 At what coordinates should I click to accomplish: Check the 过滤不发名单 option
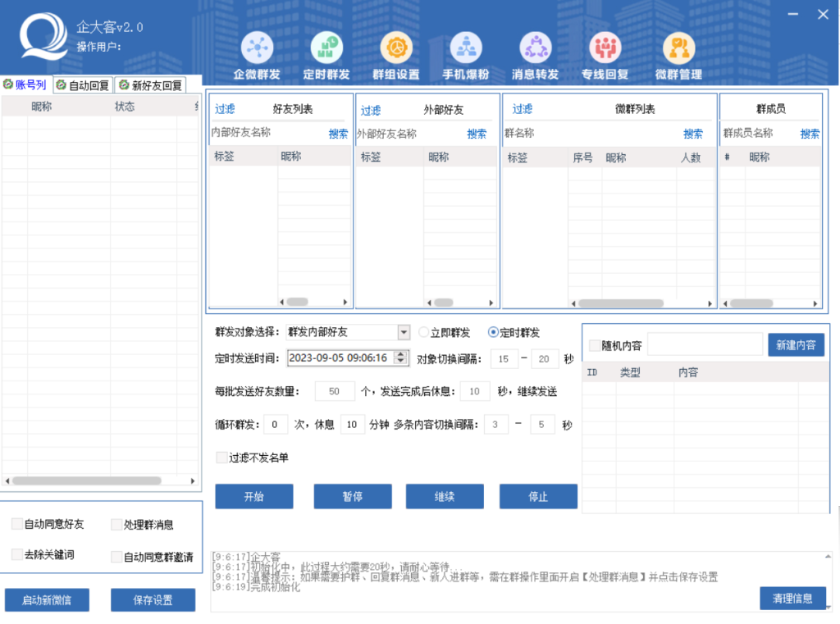222,458
